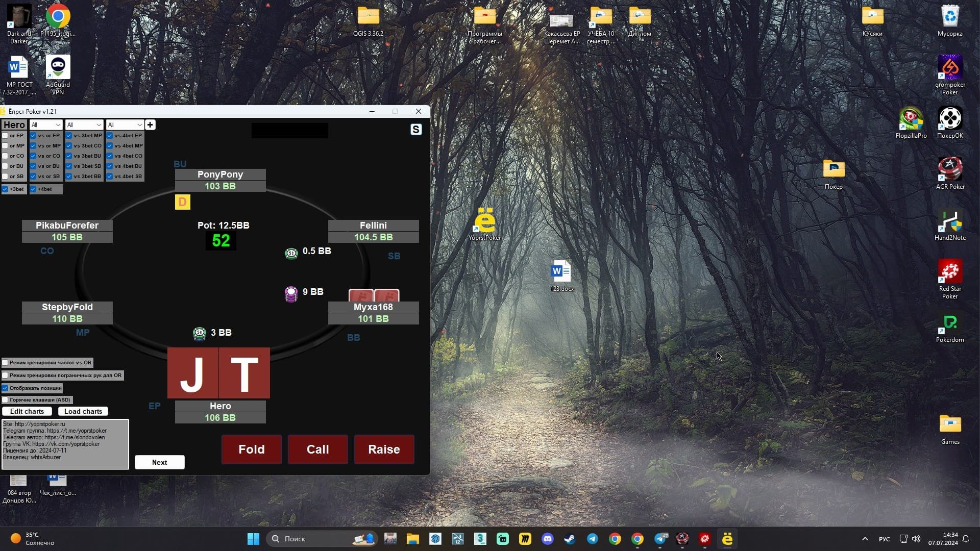Select the 123.docx desktop file
The image size is (980, 551).
(x=561, y=276)
